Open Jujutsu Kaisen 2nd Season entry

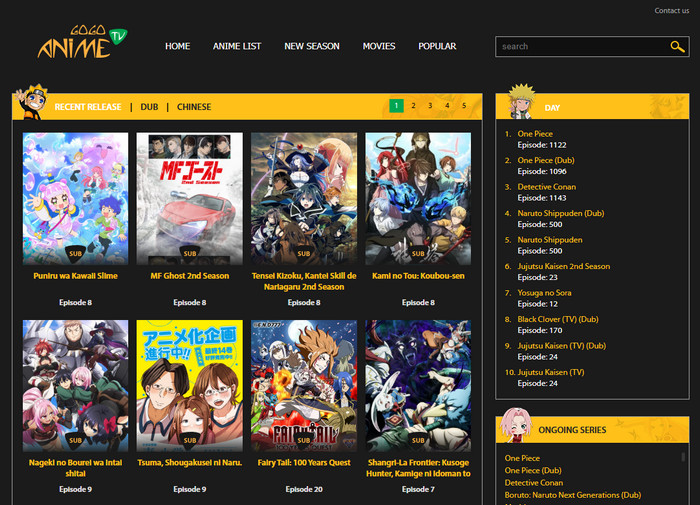pos(563,266)
